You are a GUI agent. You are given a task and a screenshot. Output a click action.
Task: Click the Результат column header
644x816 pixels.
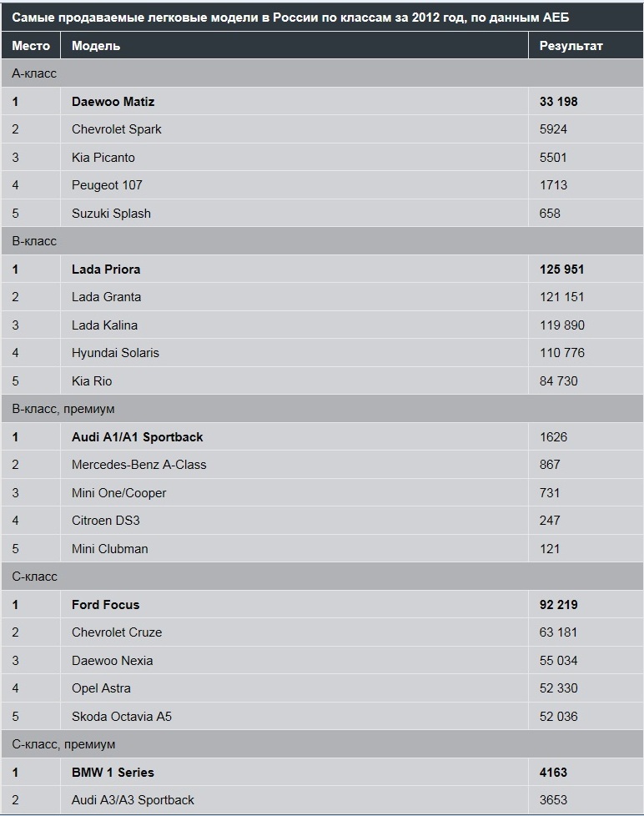click(x=586, y=45)
